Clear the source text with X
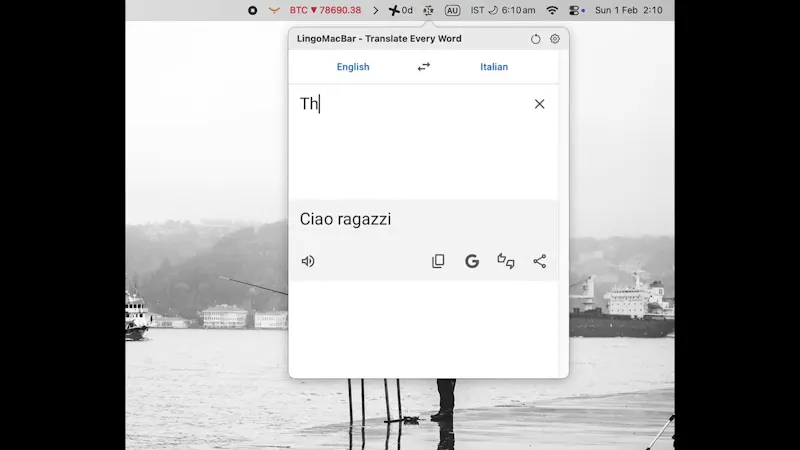This screenshot has width=800, height=450. click(x=539, y=104)
